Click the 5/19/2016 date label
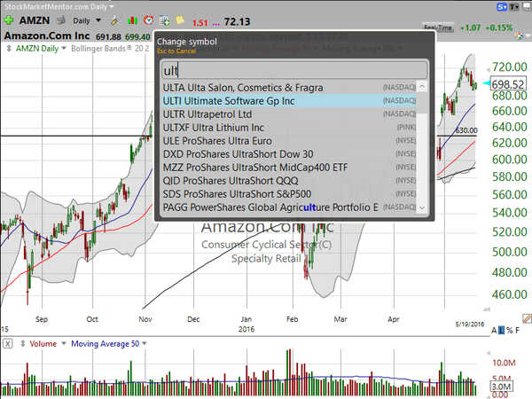Viewport: 532px width, 399px height. (x=470, y=324)
